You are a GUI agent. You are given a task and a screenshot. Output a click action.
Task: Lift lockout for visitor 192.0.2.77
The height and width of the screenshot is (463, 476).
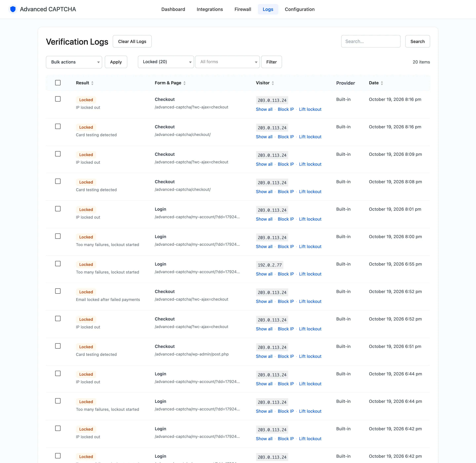310,274
